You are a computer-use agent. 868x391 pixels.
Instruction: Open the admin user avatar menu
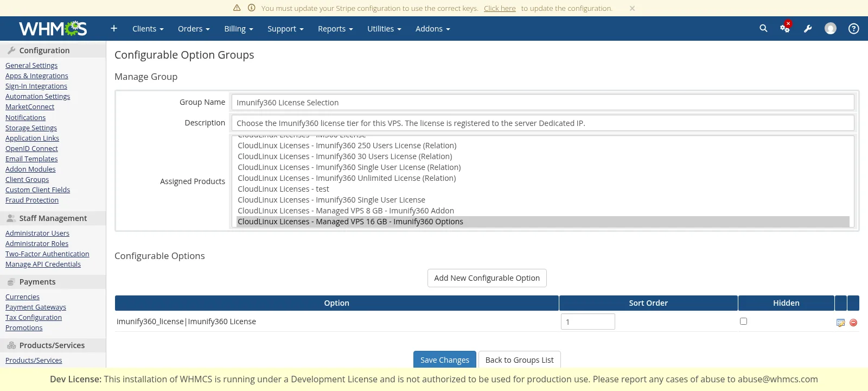point(831,28)
